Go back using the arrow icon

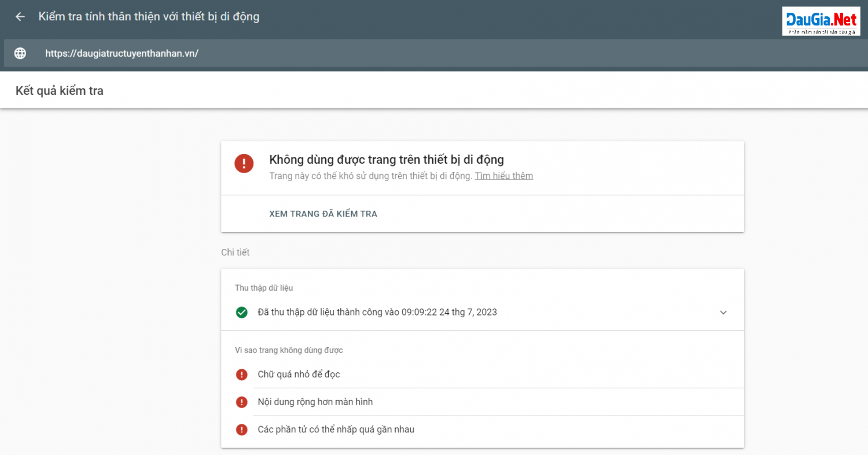click(20, 17)
